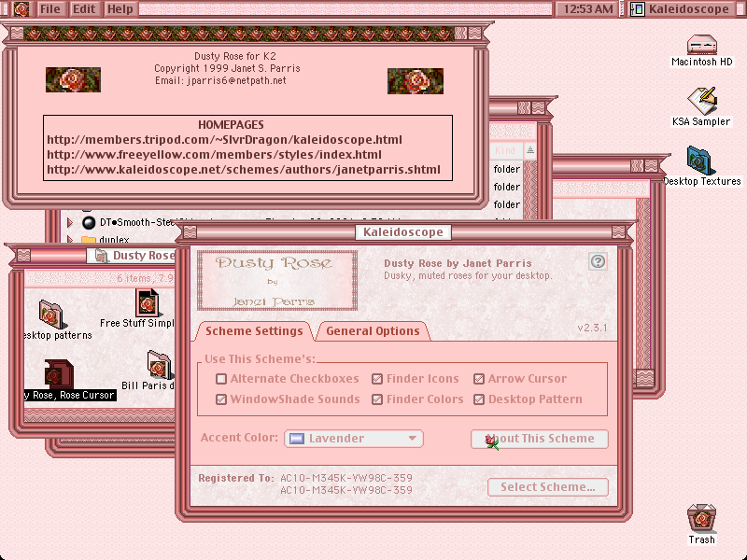Select the desktop patterns folder icon
747x560 pixels.
(x=51, y=315)
